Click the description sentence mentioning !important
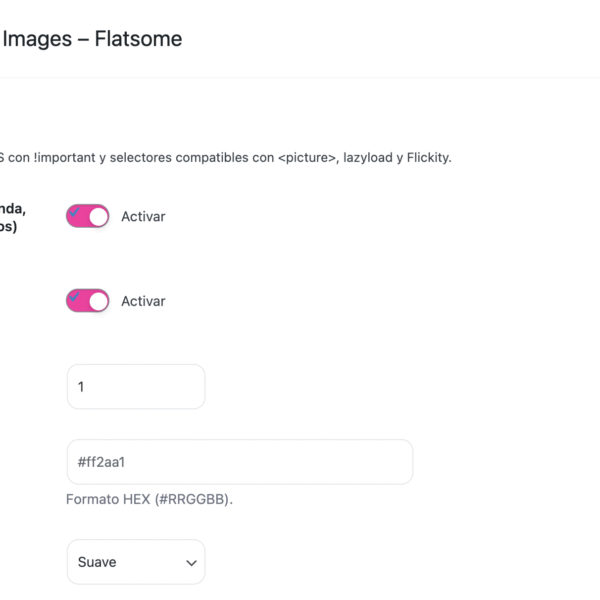This screenshot has width=600, height=600. tap(225, 158)
